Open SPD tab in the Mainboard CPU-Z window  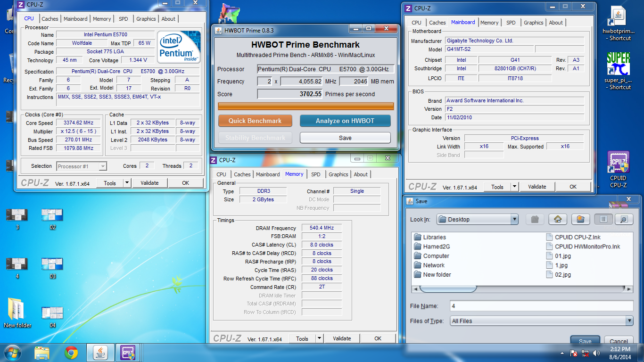click(x=511, y=23)
